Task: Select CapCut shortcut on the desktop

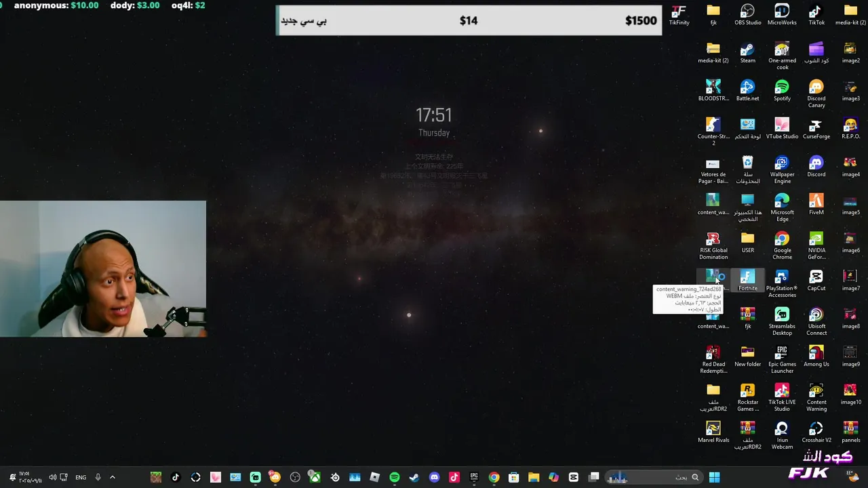Action: click(x=816, y=280)
